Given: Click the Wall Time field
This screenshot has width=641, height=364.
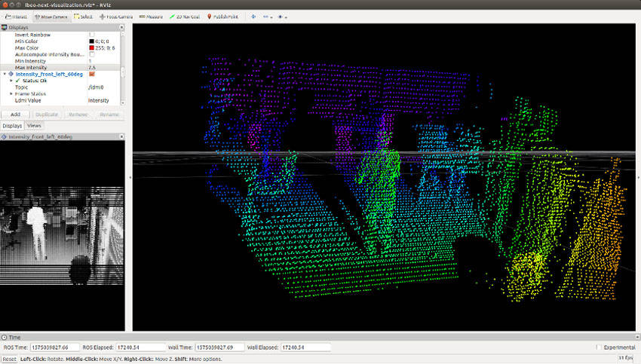Looking at the screenshot, I should click(x=219, y=347).
